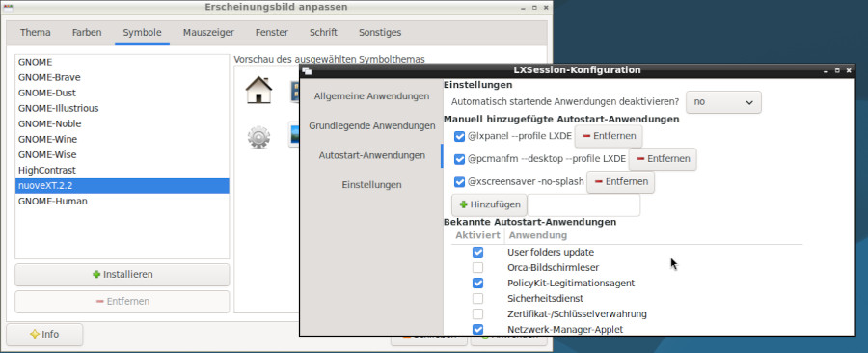Open Grundlegende Anwendungen section
Screen dimensions: 868x353
[x=371, y=126]
